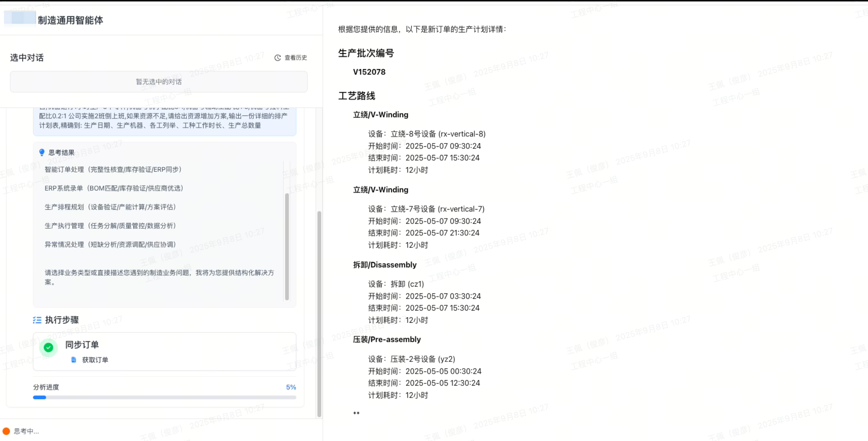Select 智能订单处理 option
868x441 pixels.
pos(113,169)
